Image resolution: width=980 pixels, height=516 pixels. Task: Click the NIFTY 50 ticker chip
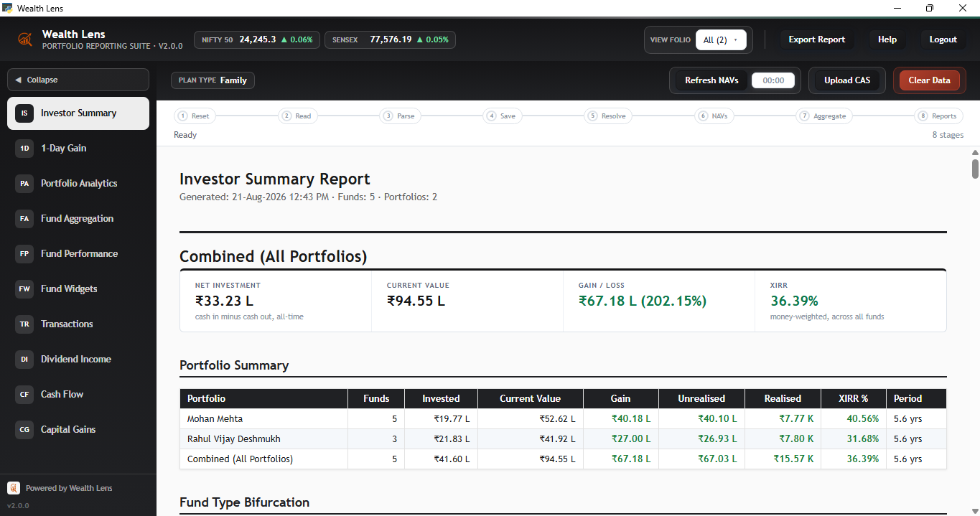257,40
